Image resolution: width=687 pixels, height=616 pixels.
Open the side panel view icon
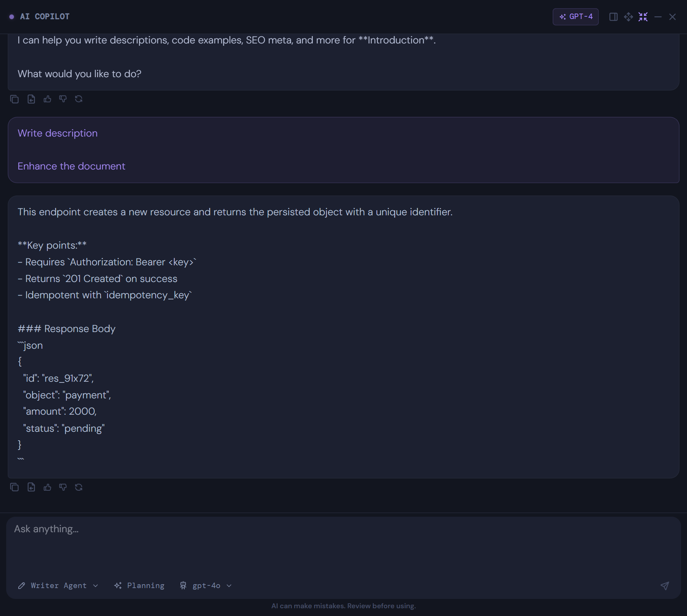point(614,17)
